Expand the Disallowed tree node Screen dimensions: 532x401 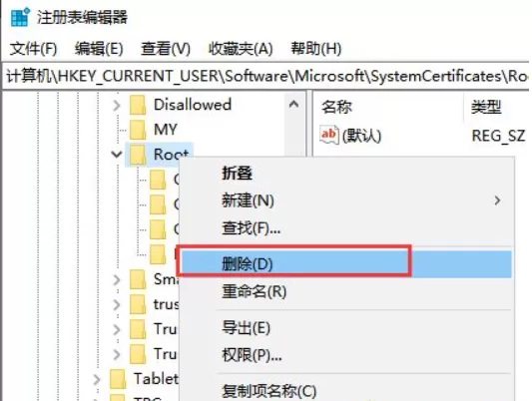click(x=117, y=105)
